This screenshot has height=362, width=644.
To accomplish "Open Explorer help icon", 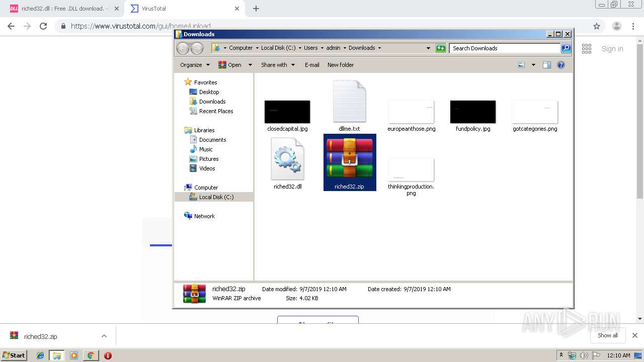I will point(561,65).
